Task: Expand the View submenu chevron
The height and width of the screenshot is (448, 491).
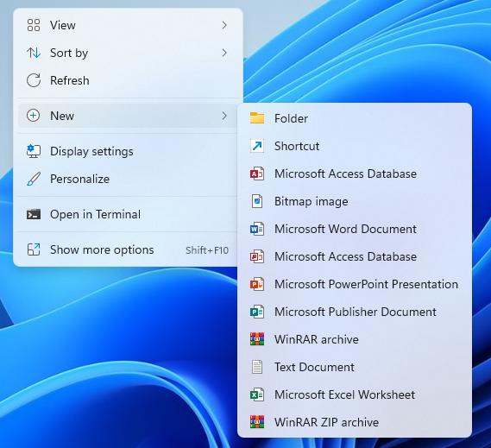Action: click(224, 25)
